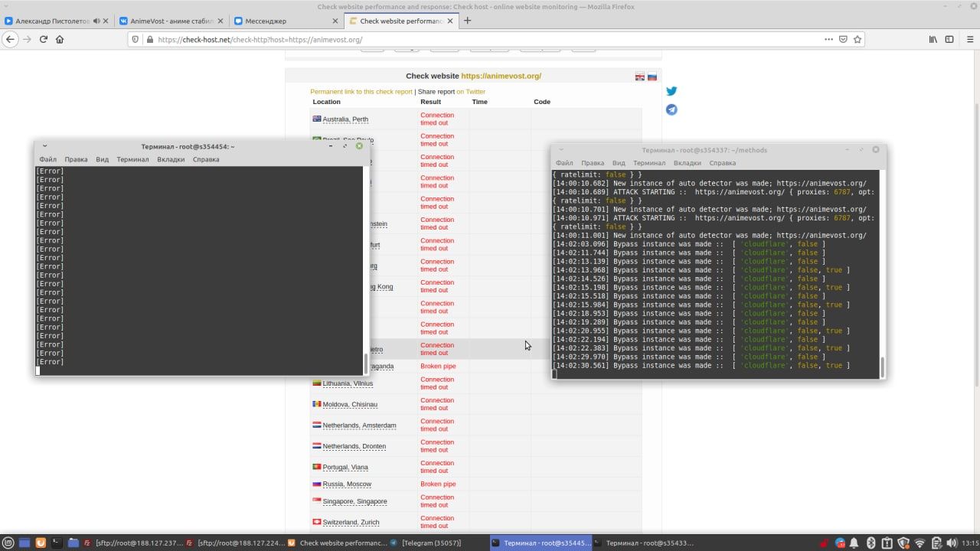
Task: Open Справка menu in the left terminal
Action: [206, 159]
